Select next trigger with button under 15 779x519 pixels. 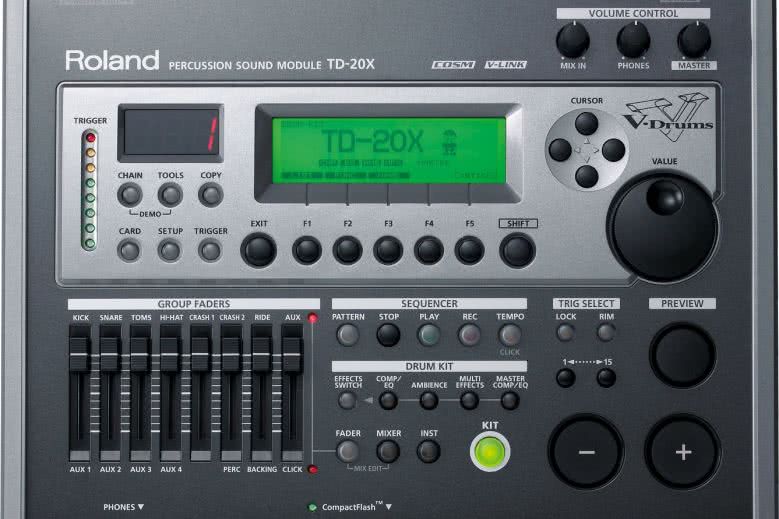click(x=606, y=378)
